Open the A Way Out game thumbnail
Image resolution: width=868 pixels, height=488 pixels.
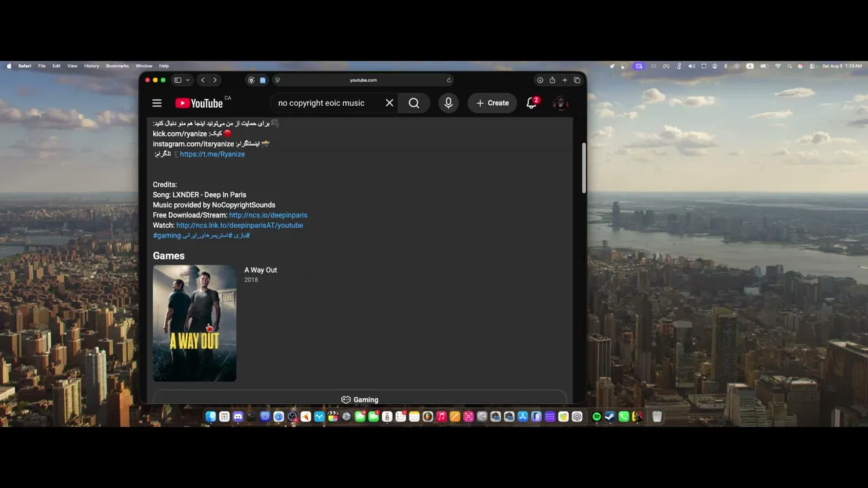click(x=195, y=323)
